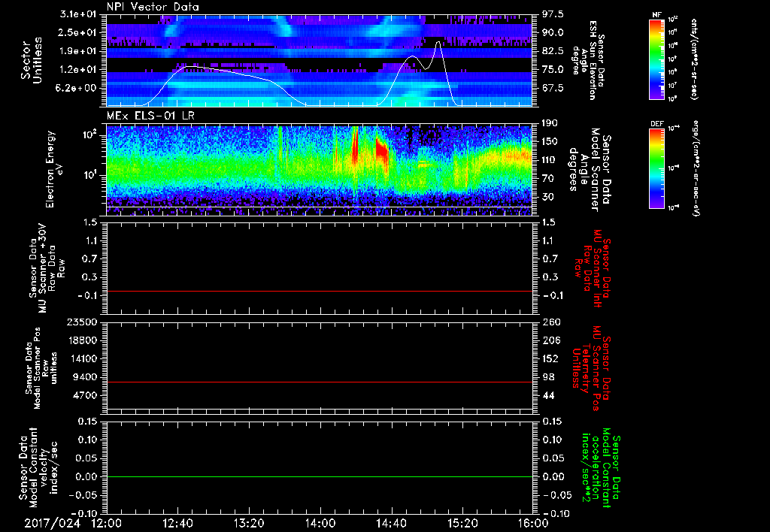Click the tallest white curve peak in NPI panel
Screen dimensions: 770x532
point(438,42)
